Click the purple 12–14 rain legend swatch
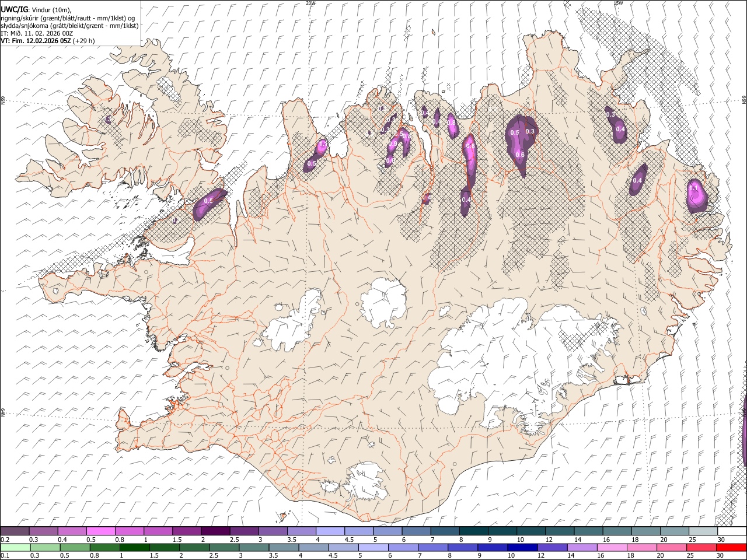This screenshot has height=560, width=747. point(551,547)
